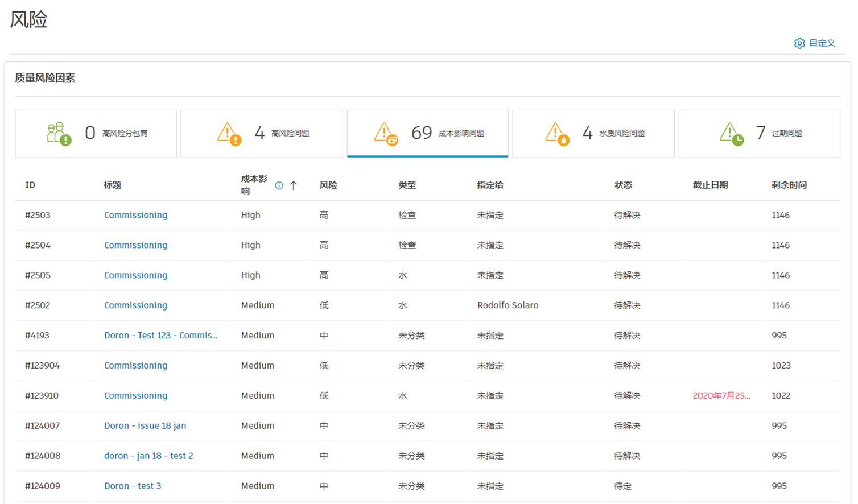Open Commissioning link for issue #123910
This screenshot has width=858, height=504.
(x=135, y=396)
